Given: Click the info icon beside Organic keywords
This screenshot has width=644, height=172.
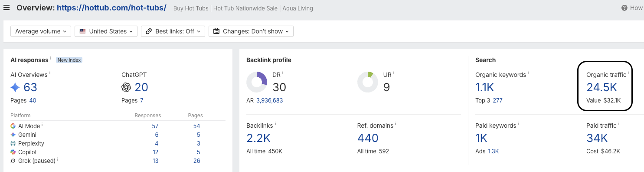Looking at the screenshot, I should tap(528, 73).
